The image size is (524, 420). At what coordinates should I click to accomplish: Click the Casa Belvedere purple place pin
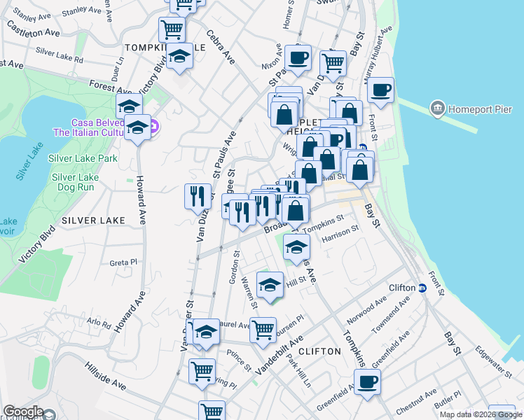click(x=155, y=127)
